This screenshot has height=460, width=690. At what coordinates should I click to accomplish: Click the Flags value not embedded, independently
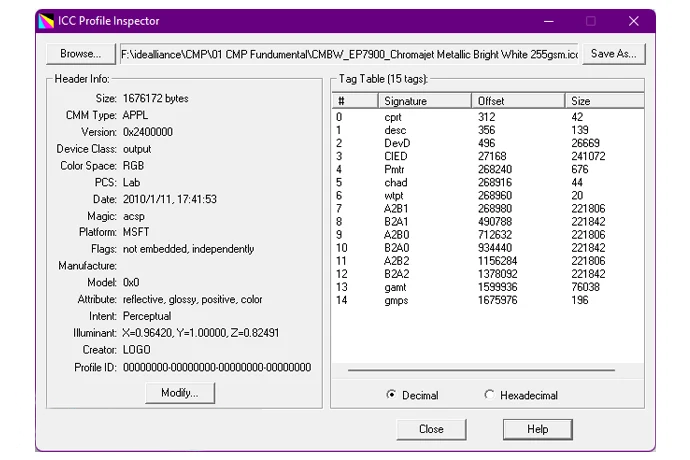[188, 249]
